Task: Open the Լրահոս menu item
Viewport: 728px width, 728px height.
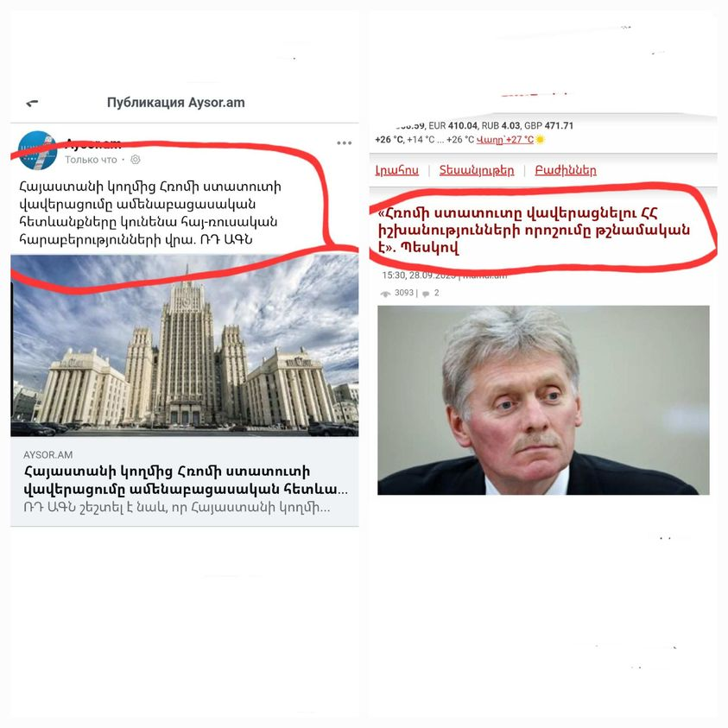Action: point(397,170)
